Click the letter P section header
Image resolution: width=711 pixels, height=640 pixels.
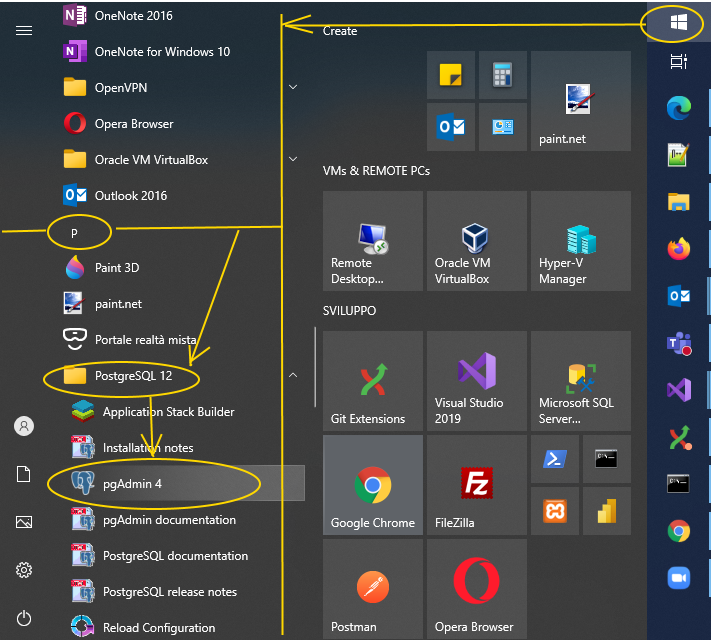point(74,233)
